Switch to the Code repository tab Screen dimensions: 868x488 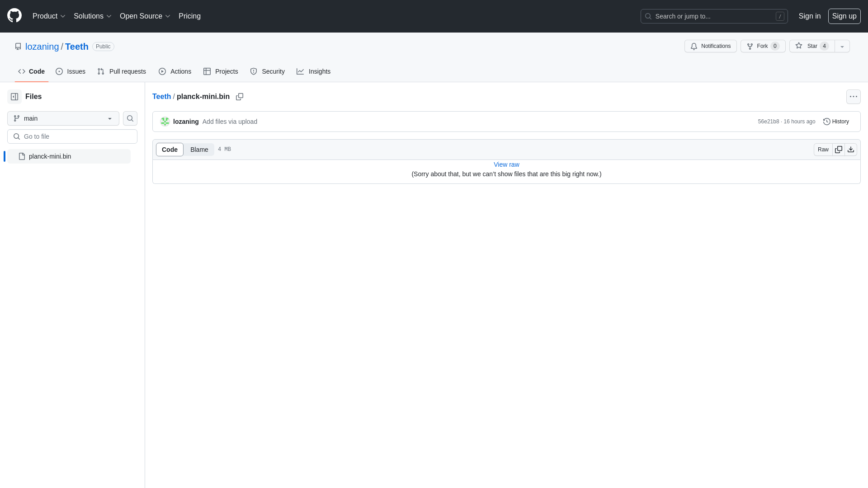[32, 71]
